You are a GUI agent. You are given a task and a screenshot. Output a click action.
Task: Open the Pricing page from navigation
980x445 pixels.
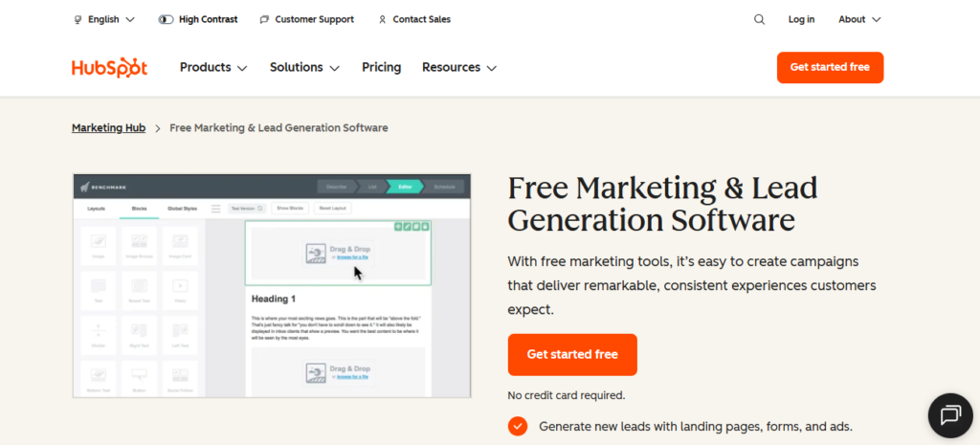pyautogui.click(x=381, y=68)
